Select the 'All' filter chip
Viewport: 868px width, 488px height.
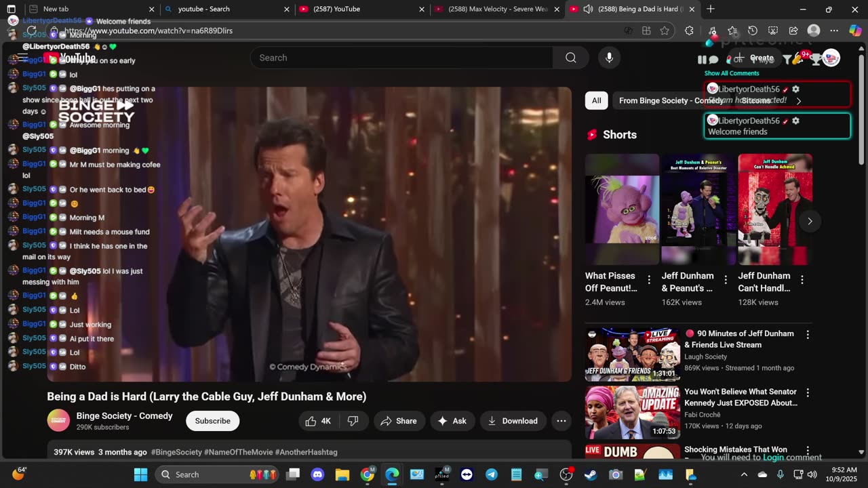597,101
